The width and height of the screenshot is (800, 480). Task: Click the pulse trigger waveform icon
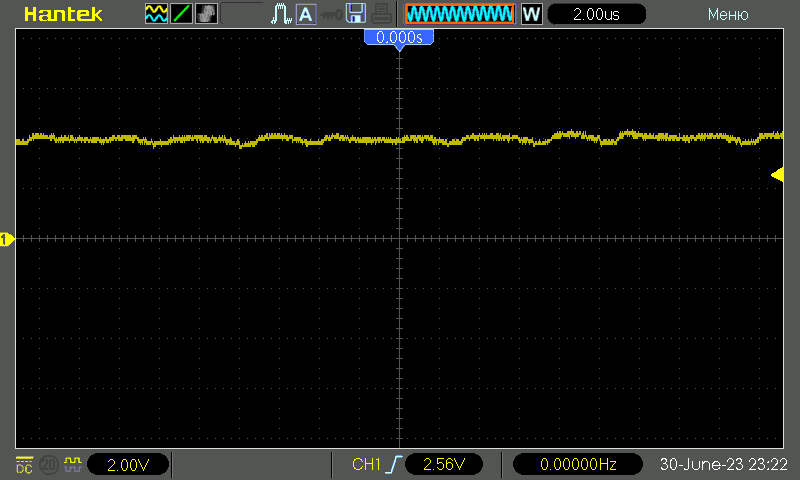click(x=281, y=14)
